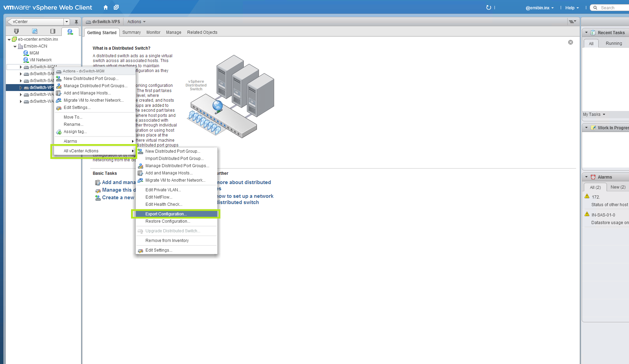This screenshot has height=364, width=629.
Task: Click the Add and manage hosts task link
Action: [x=119, y=182]
